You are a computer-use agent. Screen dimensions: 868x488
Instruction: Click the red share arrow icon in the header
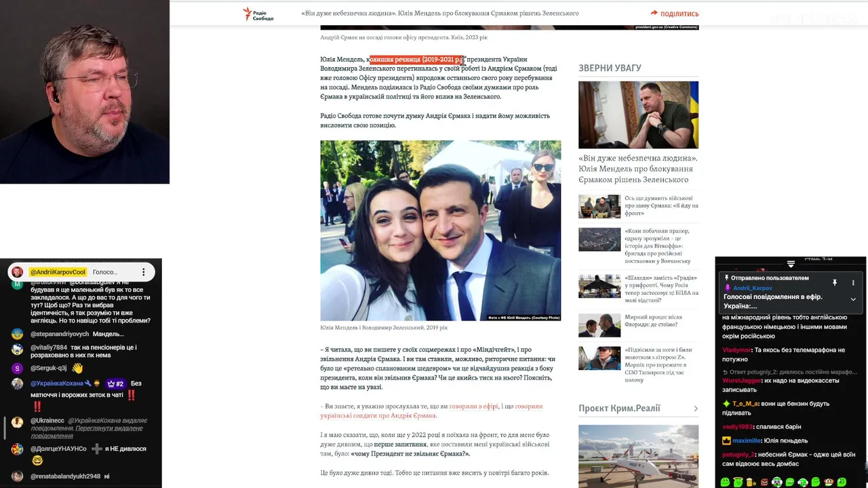pos(654,13)
